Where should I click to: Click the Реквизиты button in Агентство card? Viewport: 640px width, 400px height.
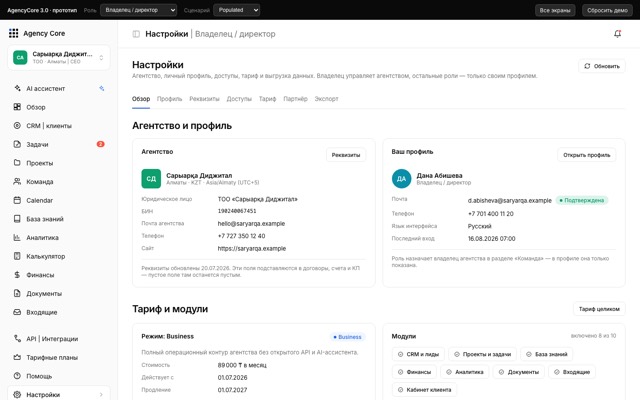tap(346, 155)
